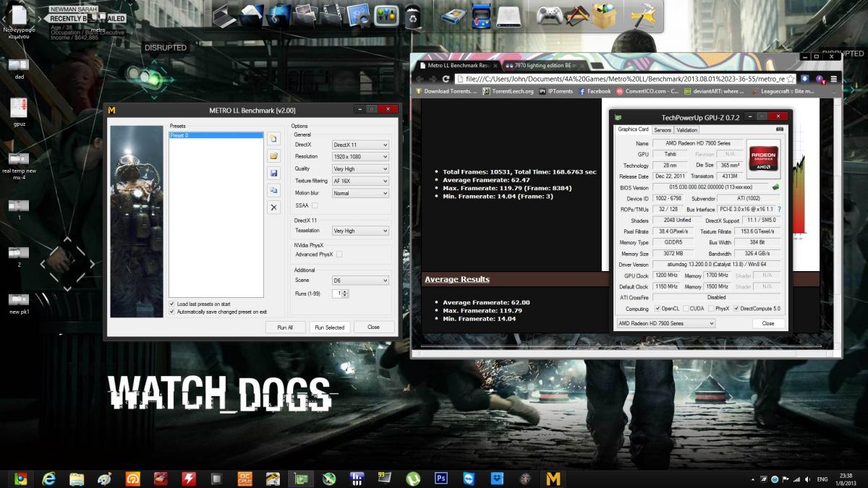868x488 pixels.
Task: Open a preset file in Metro benchmark
Action: point(273,156)
